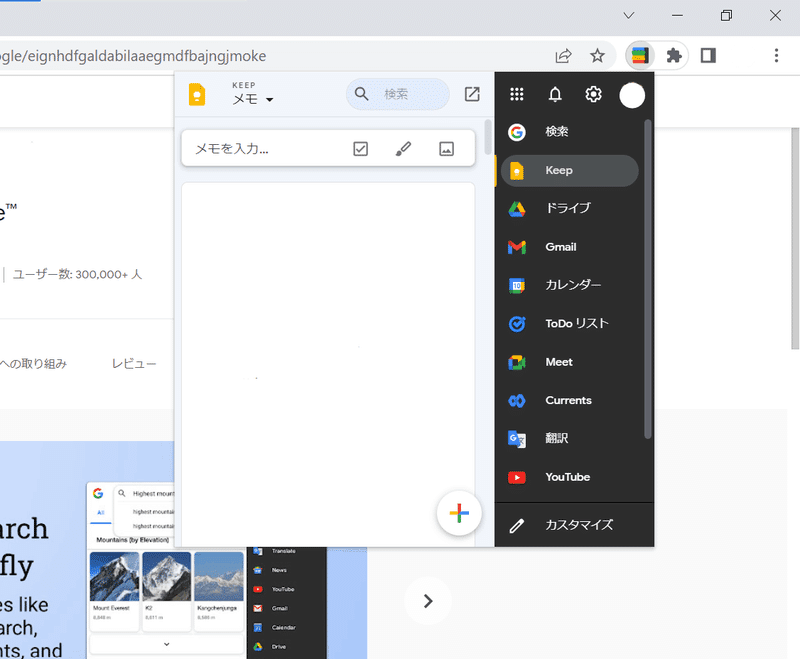Open notifications bell in the extension panel

(x=555, y=94)
